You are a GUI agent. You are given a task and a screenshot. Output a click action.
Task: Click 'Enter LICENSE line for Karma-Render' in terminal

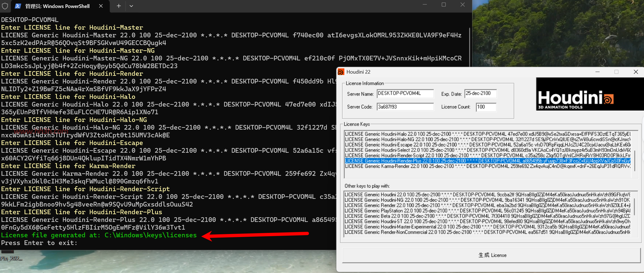[x=68, y=166]
